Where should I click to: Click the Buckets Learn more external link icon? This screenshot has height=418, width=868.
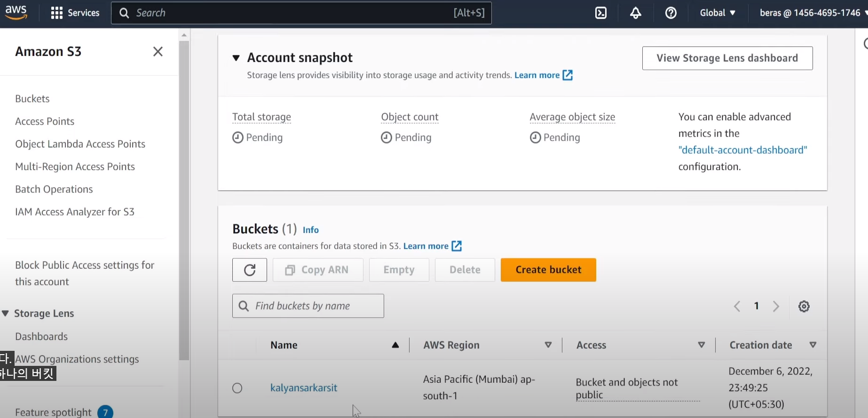pyautogui.click(x=457, y=246)
